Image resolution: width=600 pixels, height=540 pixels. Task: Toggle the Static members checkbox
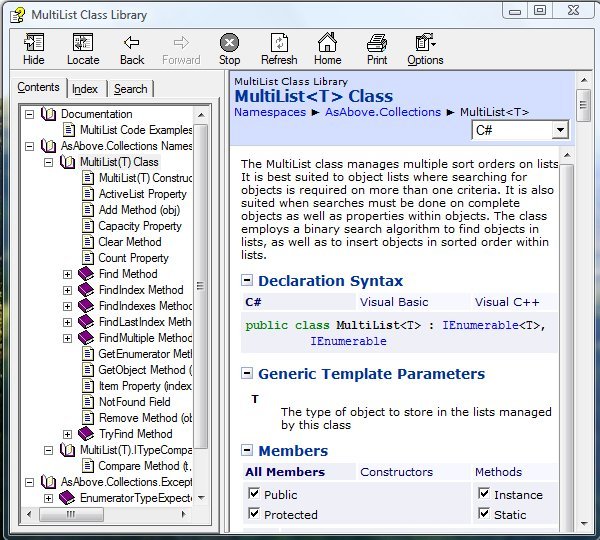484,513
